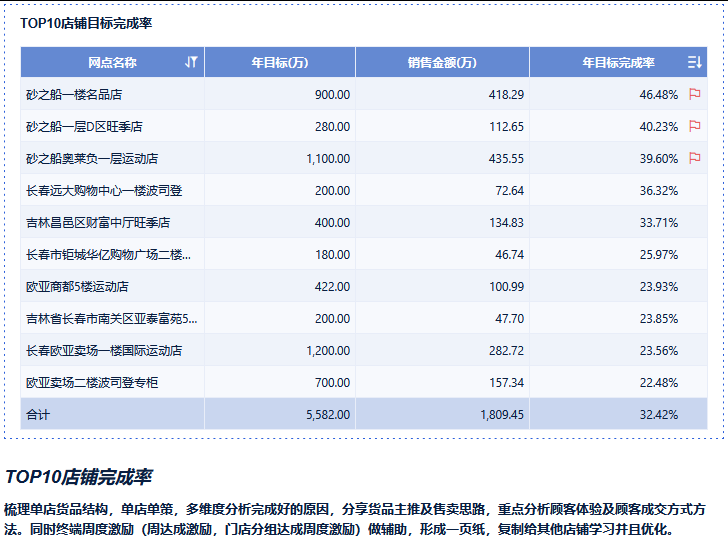Select store 砂之船一层D区旺季店
The image size is (728, 548).
tap(84, 127)
